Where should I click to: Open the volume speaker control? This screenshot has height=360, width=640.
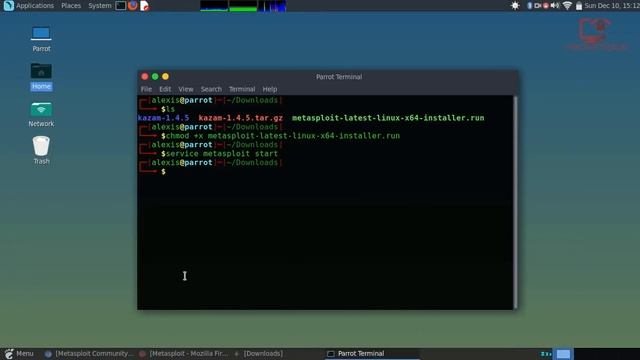pyautogui.click(x=555, y=6)
